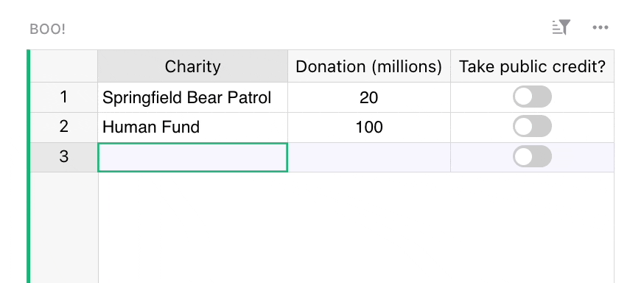This screenshot has width=644, height=283.
Task: Toggle public credit for Springfield Bear Patrol
Action: (x=532, y=97)
